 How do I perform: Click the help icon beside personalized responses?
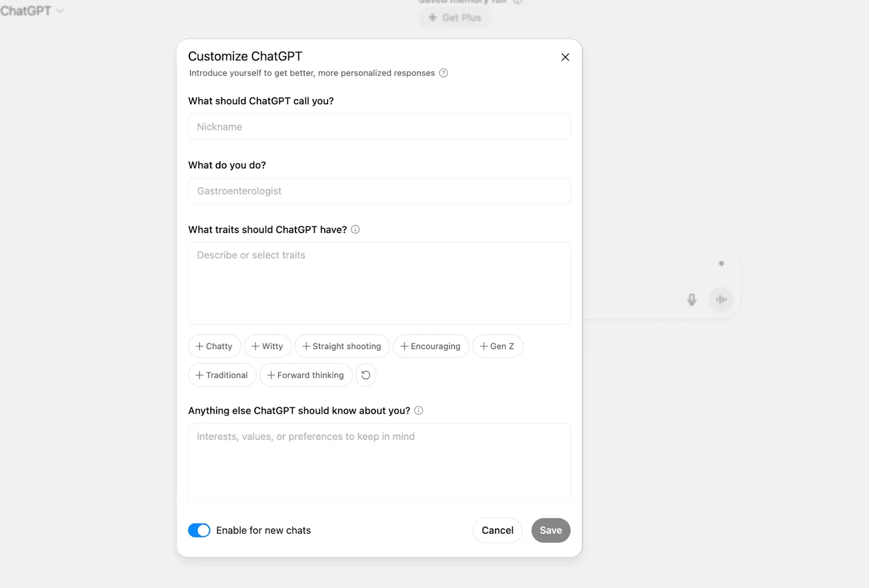(443, 73)
